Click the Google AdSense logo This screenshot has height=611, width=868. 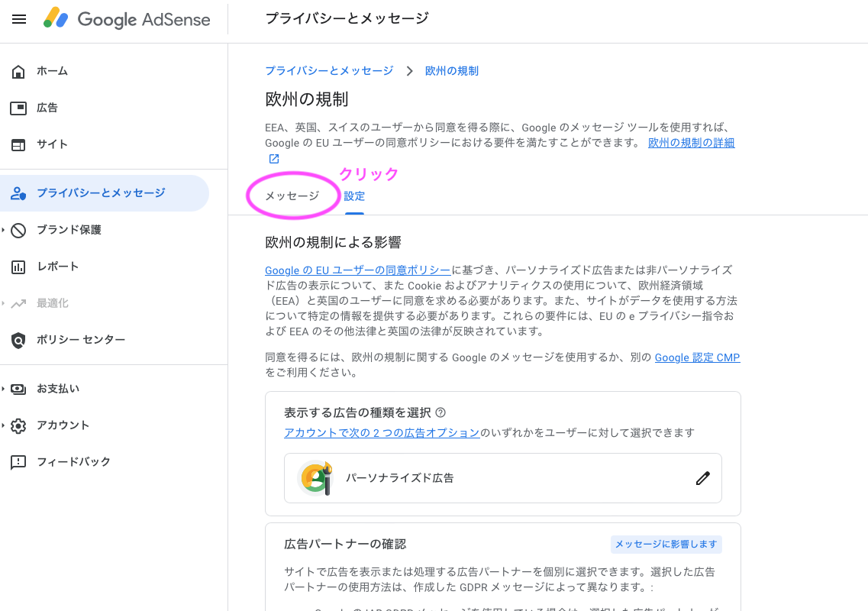(x=127, y=19)
